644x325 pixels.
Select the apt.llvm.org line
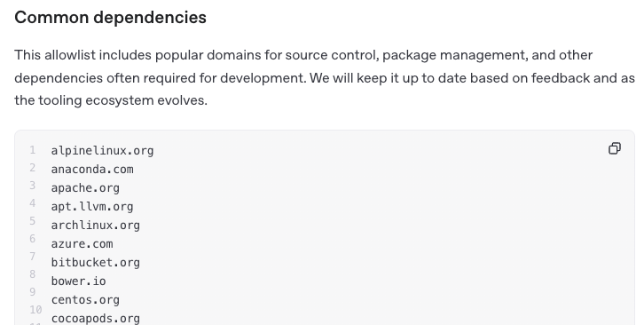click(92, 207)
